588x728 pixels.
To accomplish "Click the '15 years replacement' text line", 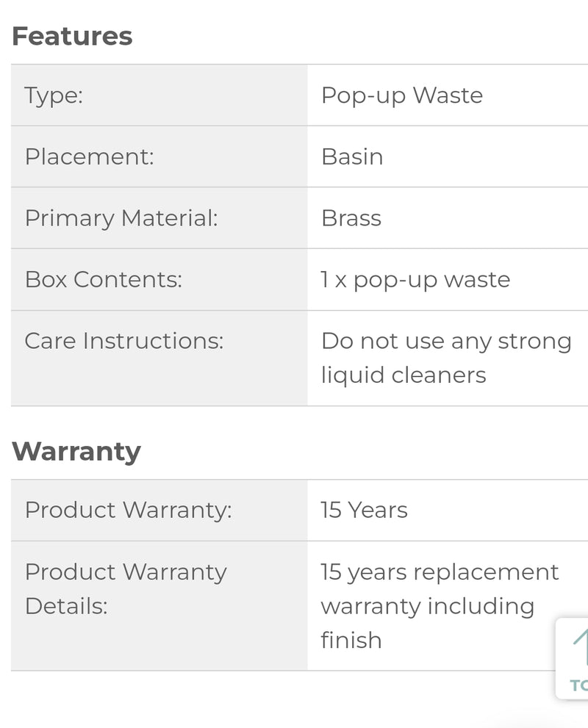I will click(x=440, y=572).
